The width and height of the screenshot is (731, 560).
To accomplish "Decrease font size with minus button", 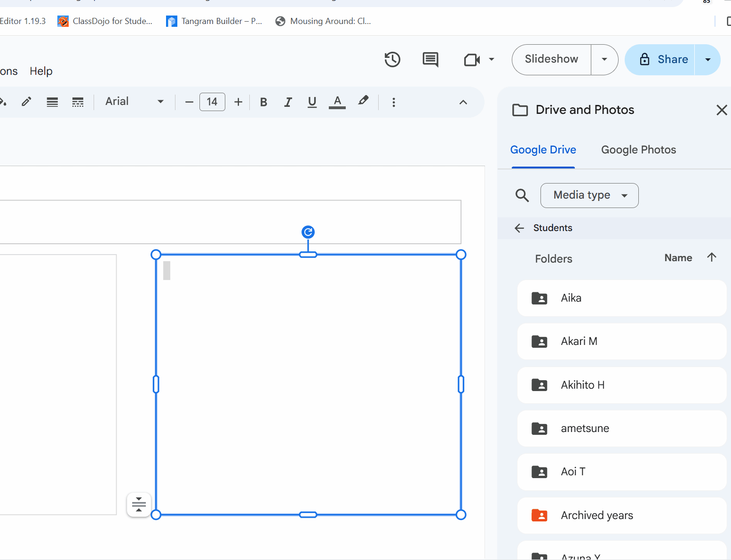I will click(x=189, y=102).
